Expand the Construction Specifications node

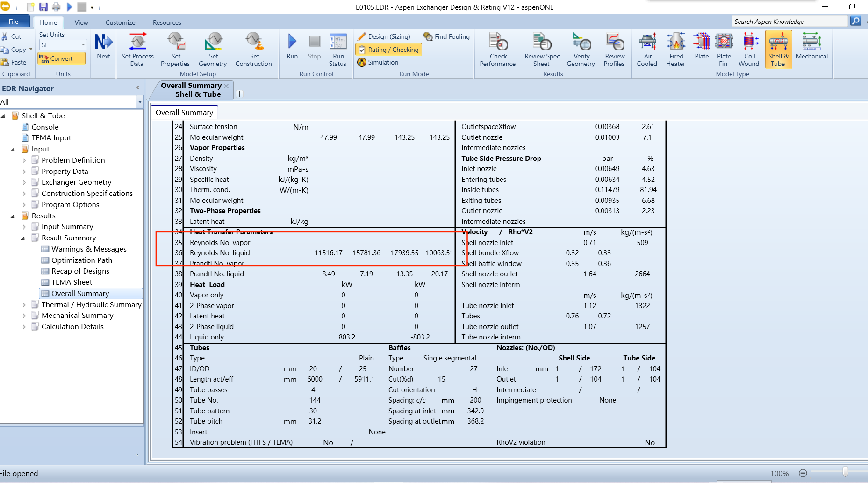24,194
